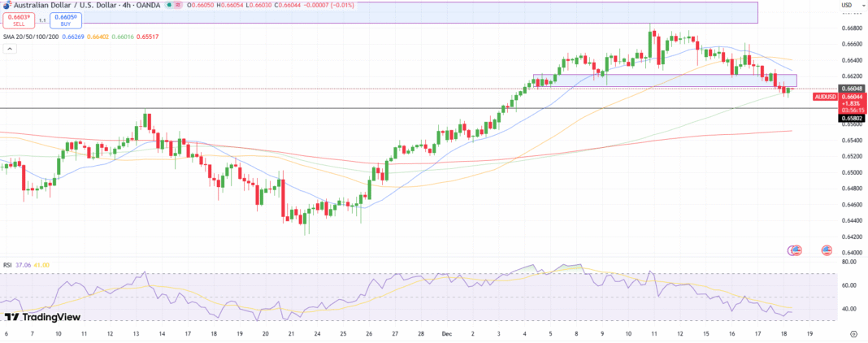
Task: Select the RSI indicator legend label
Action: [x=9, y=264]
